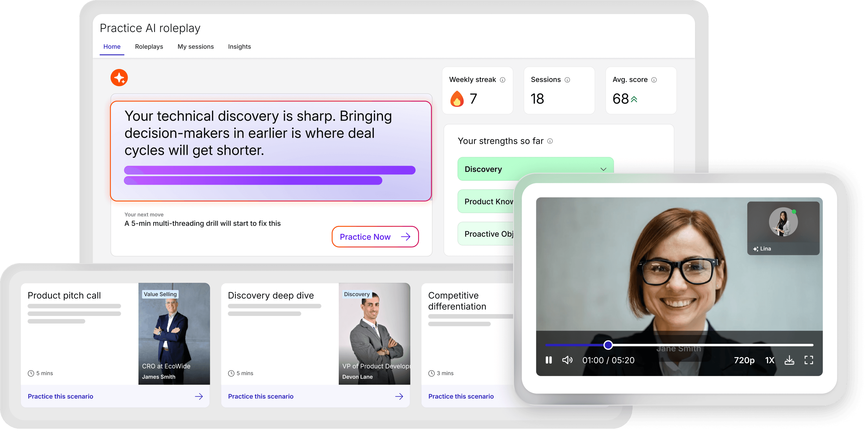Click clock icon on Discovery deep dive card

coord(231,373)
